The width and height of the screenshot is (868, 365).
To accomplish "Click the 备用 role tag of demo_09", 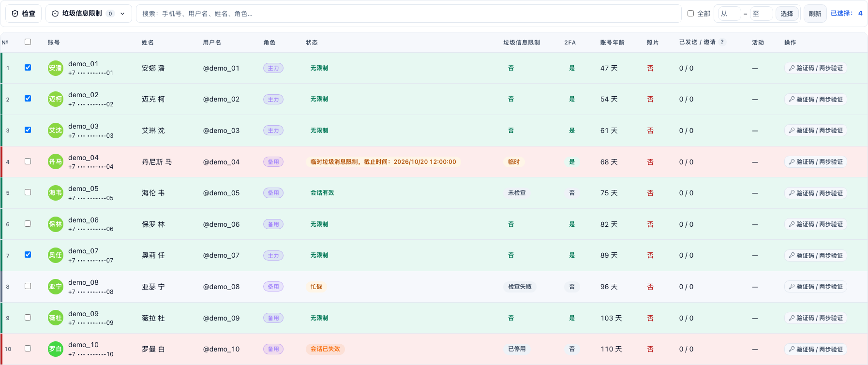I will point(273,318).
